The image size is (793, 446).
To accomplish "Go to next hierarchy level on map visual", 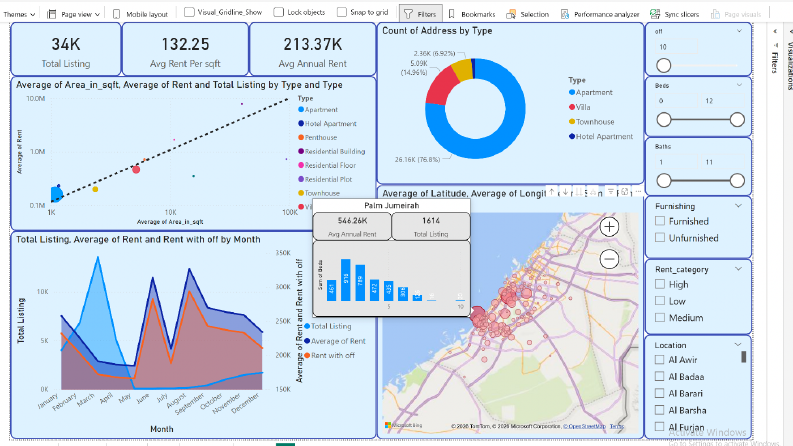I will 580,192.
